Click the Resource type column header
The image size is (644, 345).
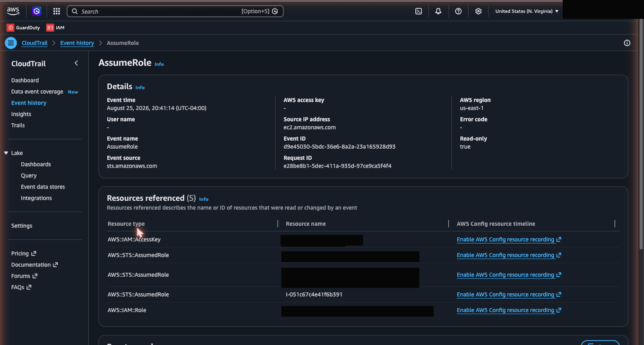coord(126,224)
